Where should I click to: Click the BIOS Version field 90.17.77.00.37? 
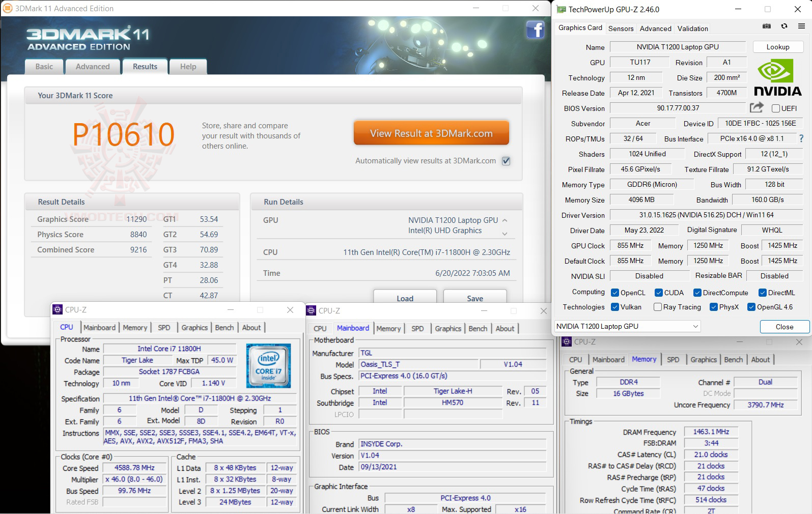[678, 108]
